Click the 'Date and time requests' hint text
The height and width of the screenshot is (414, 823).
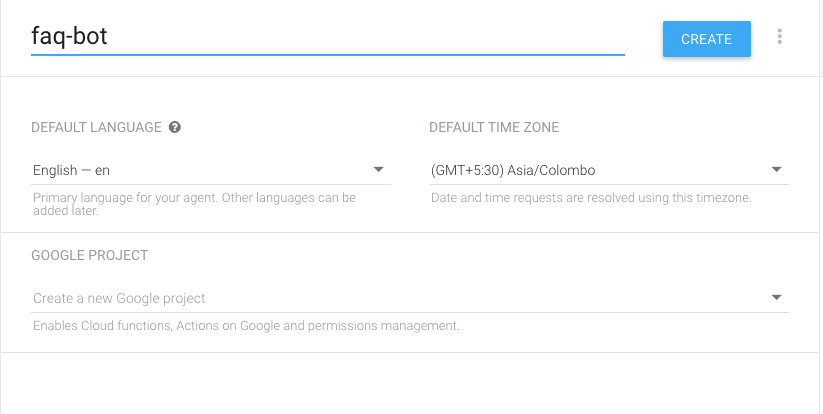click(592, 198)
